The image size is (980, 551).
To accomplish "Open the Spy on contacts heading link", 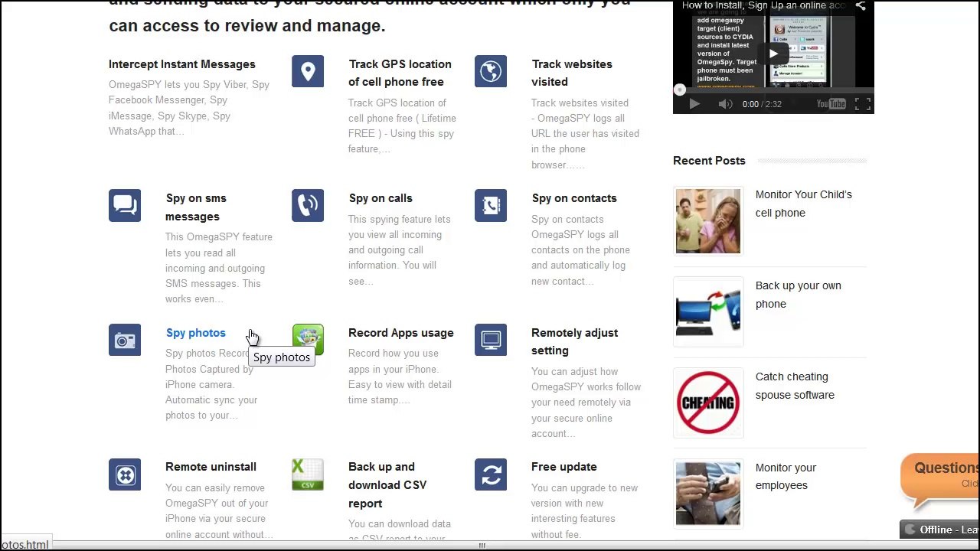I will 574,198.
